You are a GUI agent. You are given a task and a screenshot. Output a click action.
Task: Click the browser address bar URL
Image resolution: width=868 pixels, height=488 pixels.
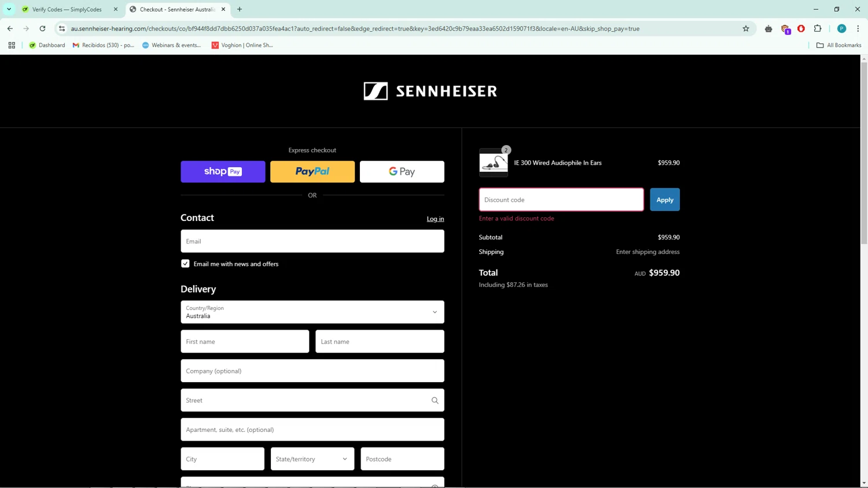tap(355, 28)
